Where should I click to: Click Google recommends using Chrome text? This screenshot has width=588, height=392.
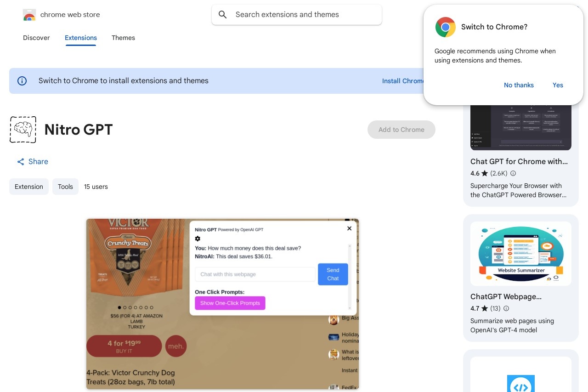(x=495, y=56)
